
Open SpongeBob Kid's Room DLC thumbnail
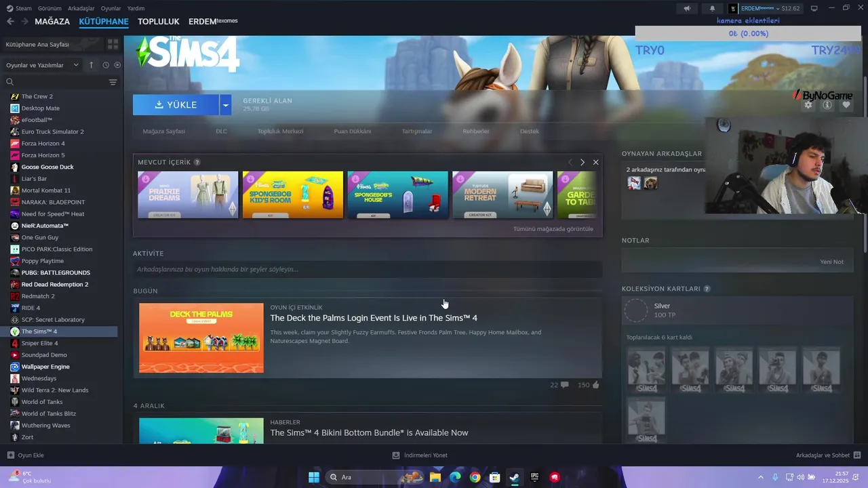[x=293, y=195]
